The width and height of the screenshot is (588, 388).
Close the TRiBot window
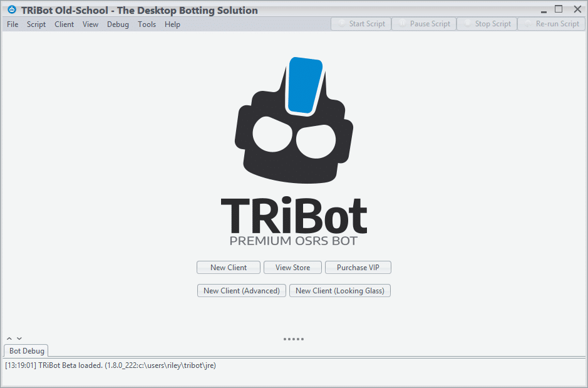tap(577, 9)
